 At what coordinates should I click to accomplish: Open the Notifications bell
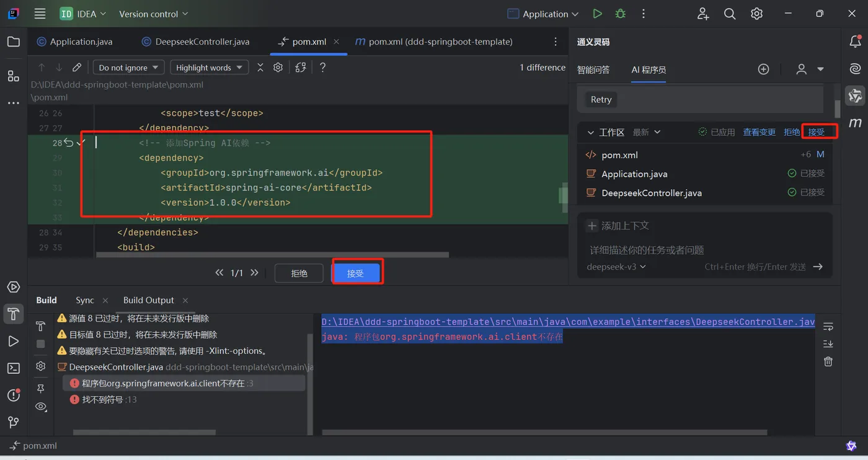coord(855,42)
